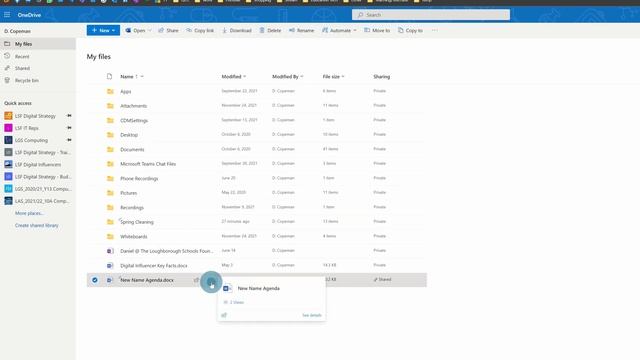Click the Sharing column header
The height and width of the screenshot is (360, 640).
pyautogui.click(x=381, y=76)
